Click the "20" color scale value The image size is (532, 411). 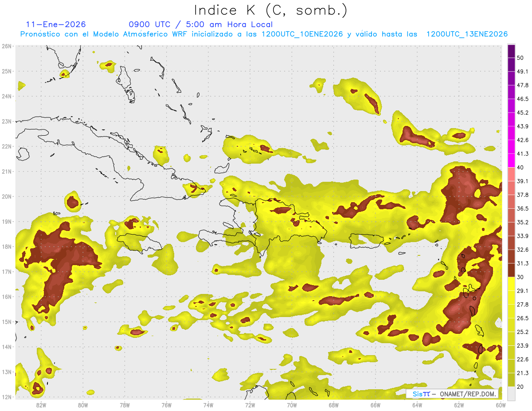(x=520, y=387)
